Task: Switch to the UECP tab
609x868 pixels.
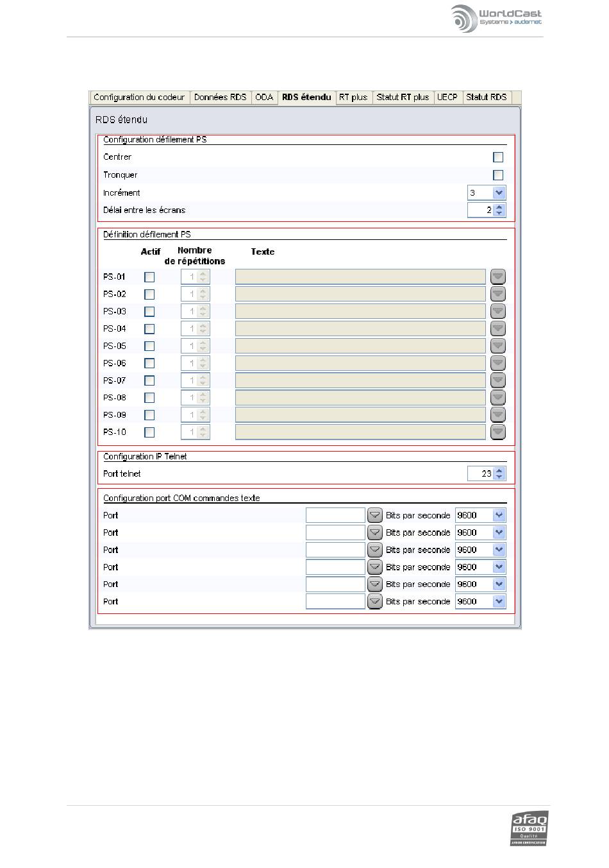Action: click(x=447, y=98)
